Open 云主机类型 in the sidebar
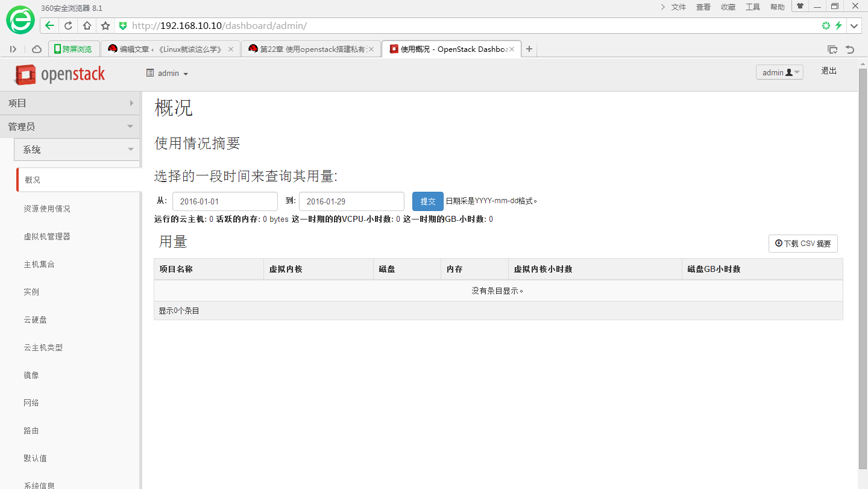The image size is (868, 489). click(x=43, y=347)
